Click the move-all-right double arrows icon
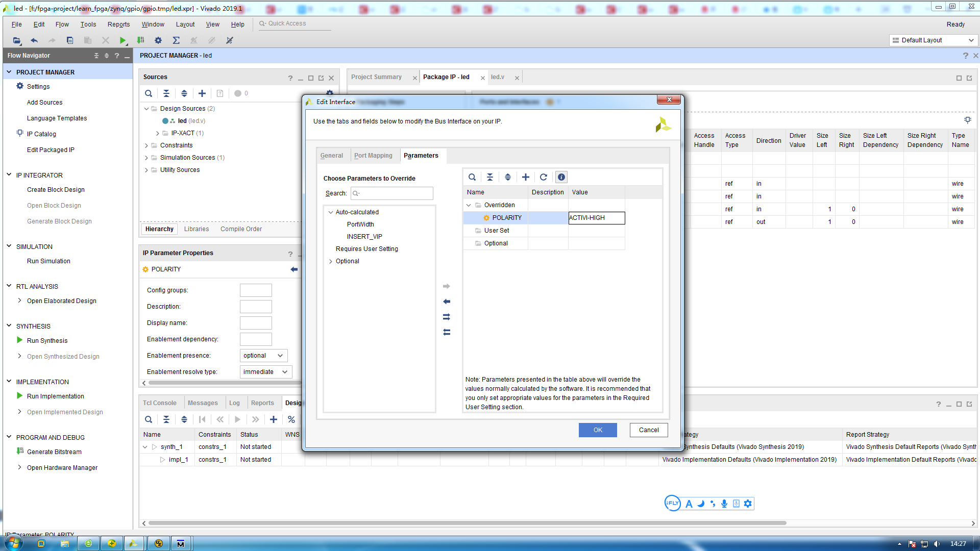This screenshot has height=551, width=980. (447, 317)
